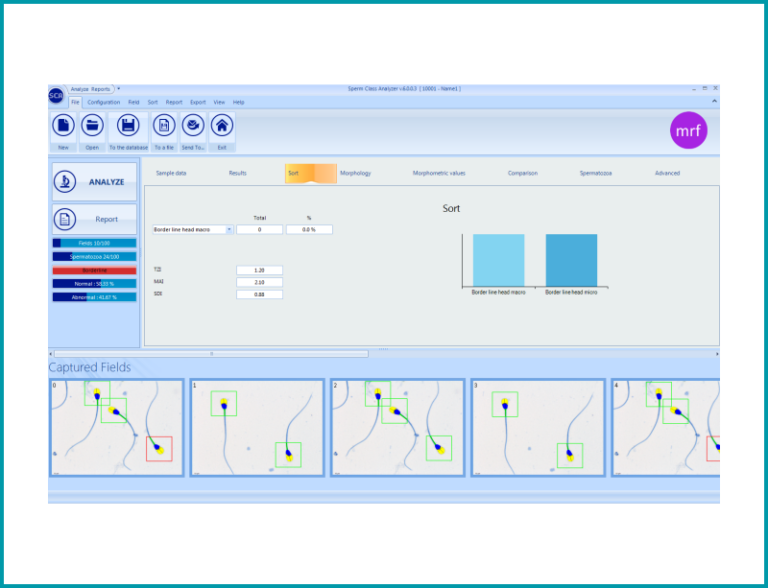
Task: Open a file with the folder icon
Action: click(92, 126)
